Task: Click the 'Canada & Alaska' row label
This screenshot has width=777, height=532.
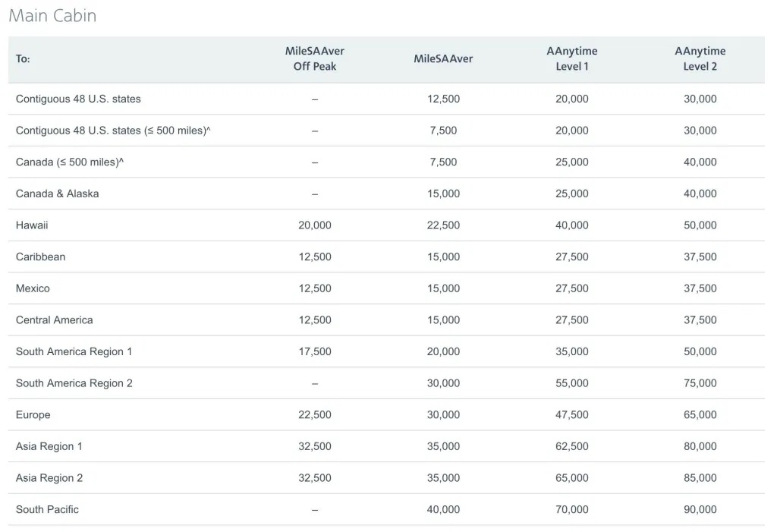Action: click(x=57, y=194)
